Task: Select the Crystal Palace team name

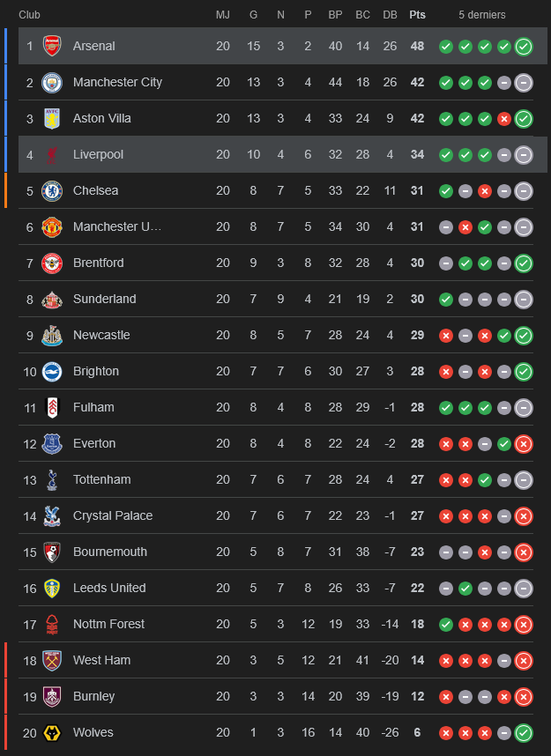Action: point(113,515)
